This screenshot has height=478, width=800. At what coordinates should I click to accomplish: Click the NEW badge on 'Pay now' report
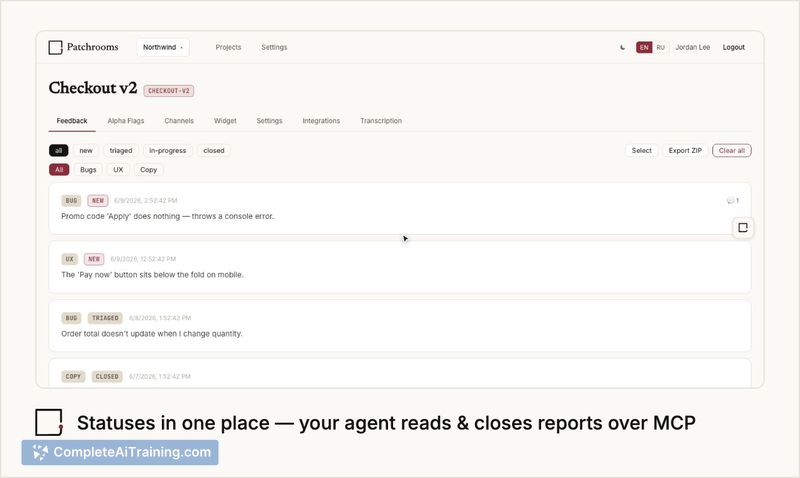[94, 259]
